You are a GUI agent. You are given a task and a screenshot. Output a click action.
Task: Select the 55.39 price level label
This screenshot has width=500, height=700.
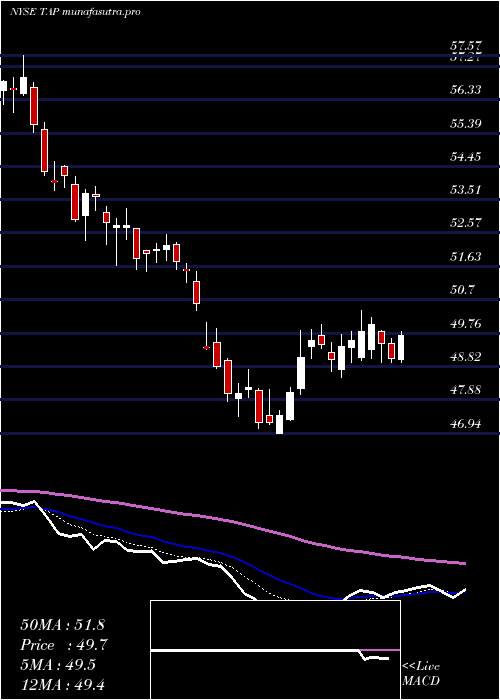[466, 123]
